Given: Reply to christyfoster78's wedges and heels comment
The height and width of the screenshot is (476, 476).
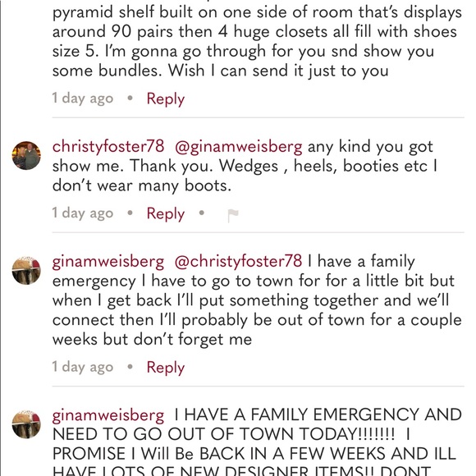Looking at the screenshot, I should [x=166, y=213].
